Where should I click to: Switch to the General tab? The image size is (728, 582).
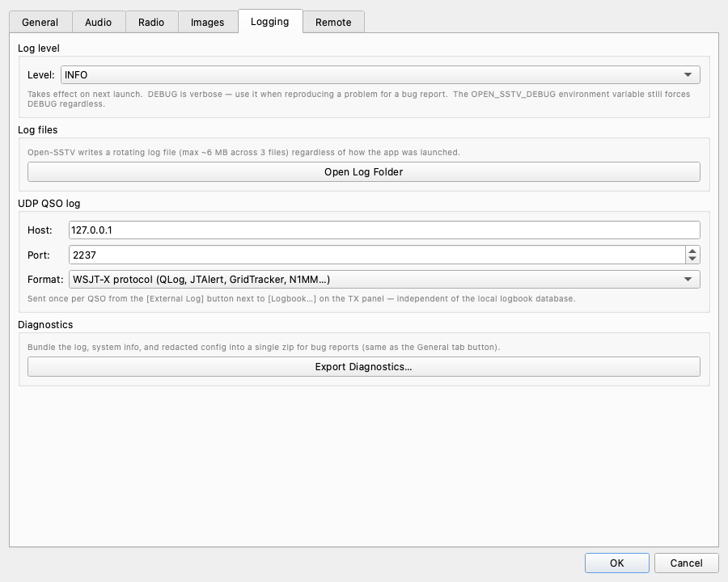tap(40, 22)
